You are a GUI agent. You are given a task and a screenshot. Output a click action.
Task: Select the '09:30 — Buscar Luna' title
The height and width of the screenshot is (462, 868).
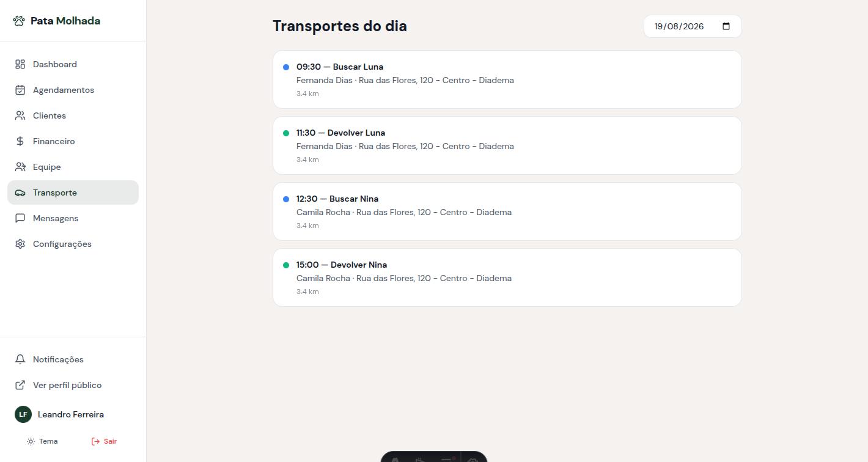tap(340, 67)
